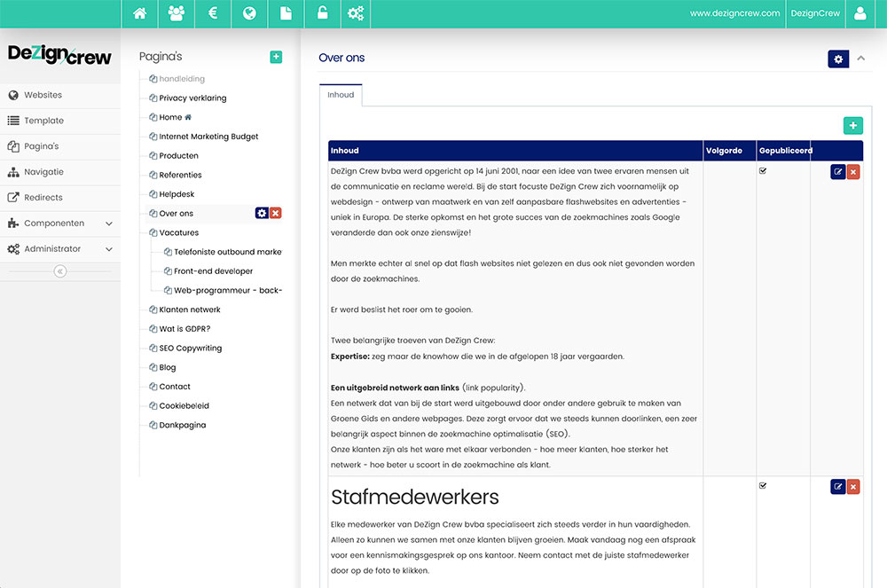Open Websites in the sidebar
The height and width of the screenshot is (588, 887).
60,95
